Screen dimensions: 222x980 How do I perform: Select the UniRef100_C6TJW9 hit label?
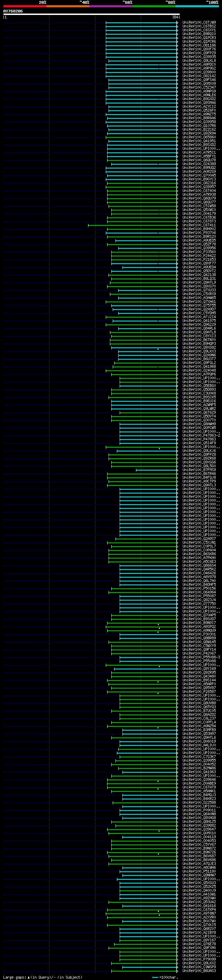[199, 23]
